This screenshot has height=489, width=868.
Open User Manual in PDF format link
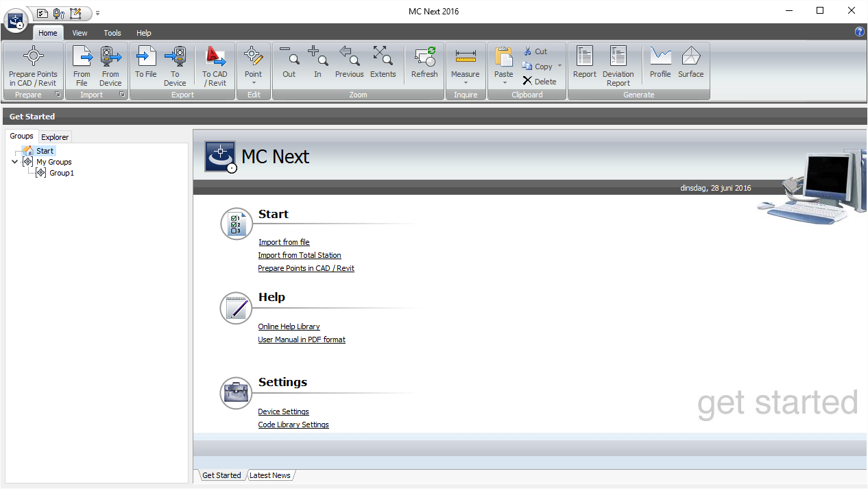pos(302,339)
